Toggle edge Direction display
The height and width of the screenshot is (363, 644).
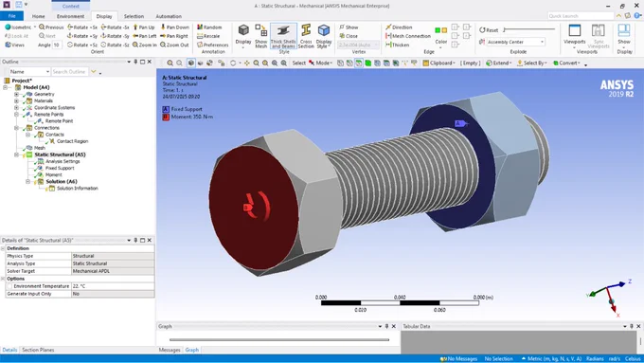click(x=399, y=27)
